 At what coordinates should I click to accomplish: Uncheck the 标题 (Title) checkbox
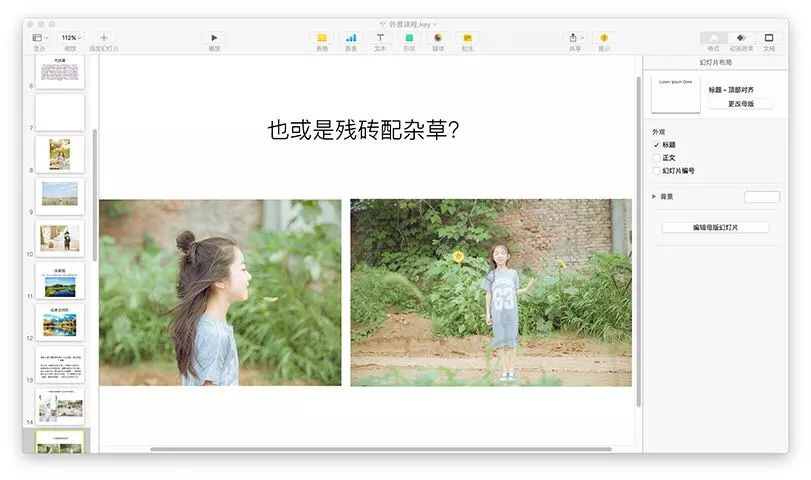[656, 145]
